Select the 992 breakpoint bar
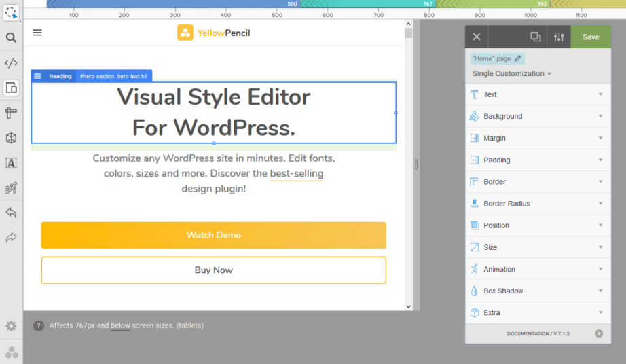 pos(493,4)
